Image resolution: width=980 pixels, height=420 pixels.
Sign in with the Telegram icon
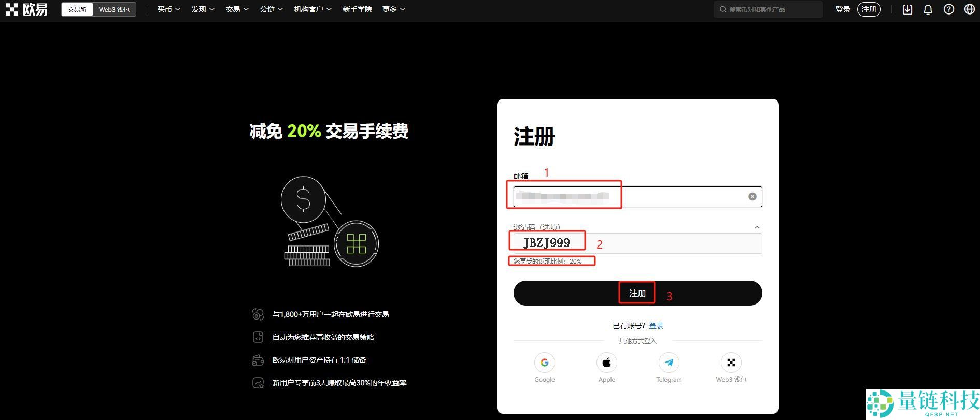click(x=669, y=363)
